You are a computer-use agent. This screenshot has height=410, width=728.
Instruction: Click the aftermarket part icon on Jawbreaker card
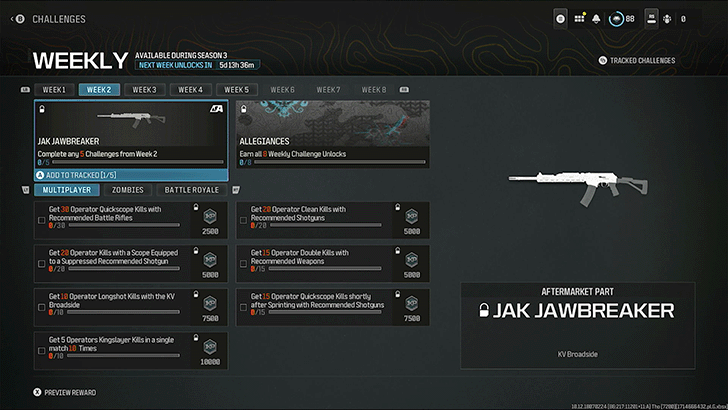[x=216, y=109]
